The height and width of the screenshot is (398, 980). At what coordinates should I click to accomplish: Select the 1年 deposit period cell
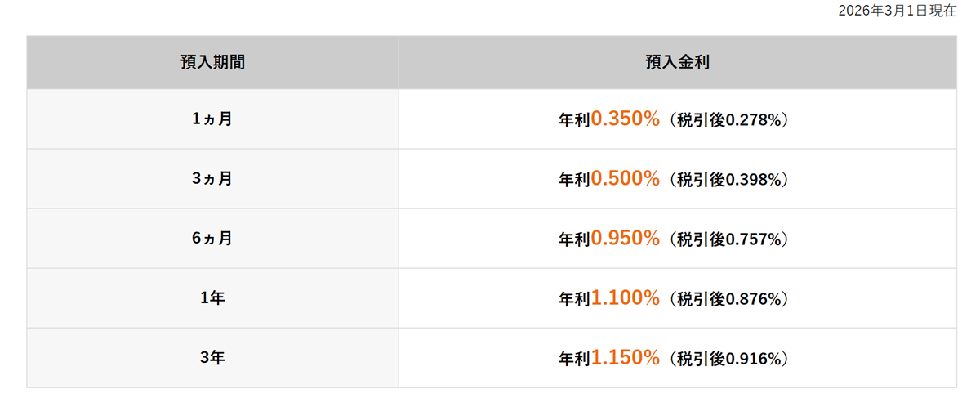click(x=212, y=298)
